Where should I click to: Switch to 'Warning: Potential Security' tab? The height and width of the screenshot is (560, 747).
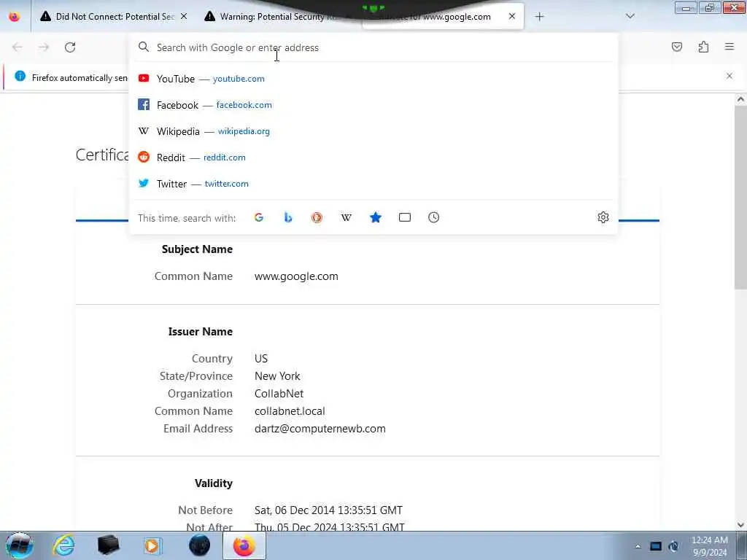[279, 17]
